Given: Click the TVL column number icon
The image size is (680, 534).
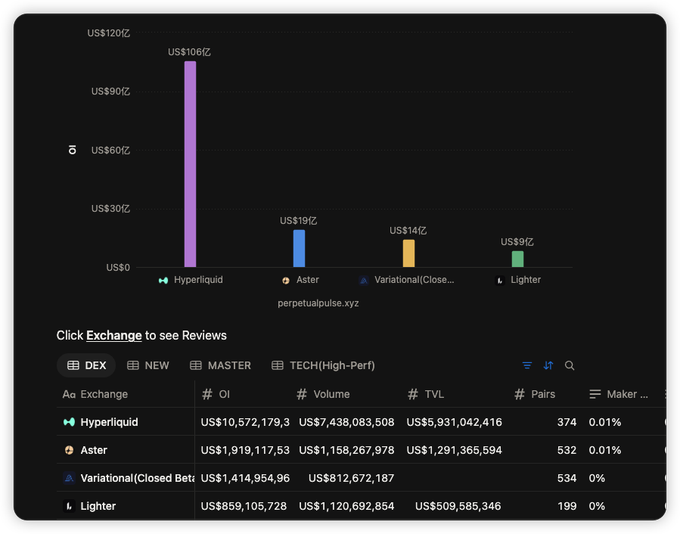Looking at the screenshot, I should pos(413,394).
